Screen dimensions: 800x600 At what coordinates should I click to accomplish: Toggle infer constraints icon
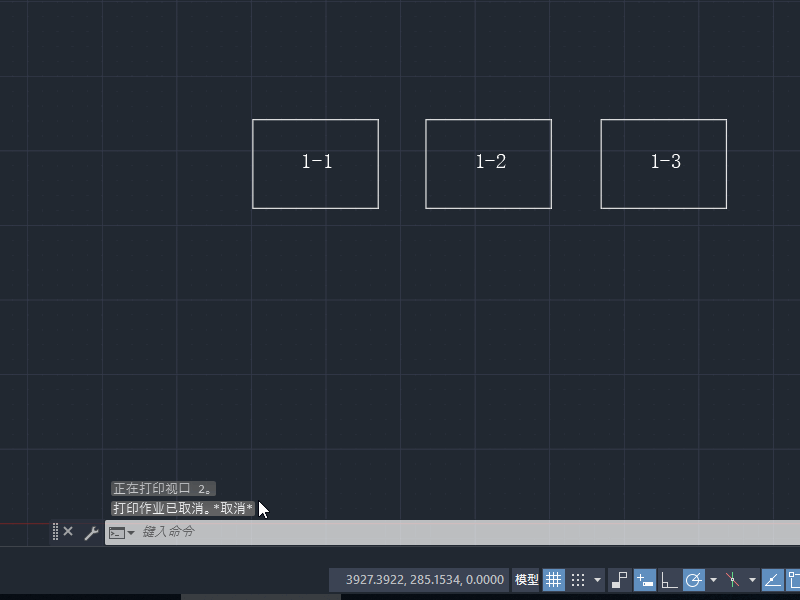coord(620,580)
